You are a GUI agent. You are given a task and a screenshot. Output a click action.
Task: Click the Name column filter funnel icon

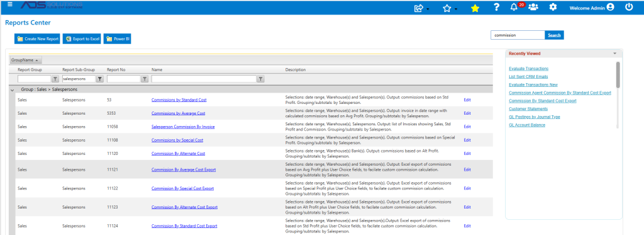pos(260,79)
